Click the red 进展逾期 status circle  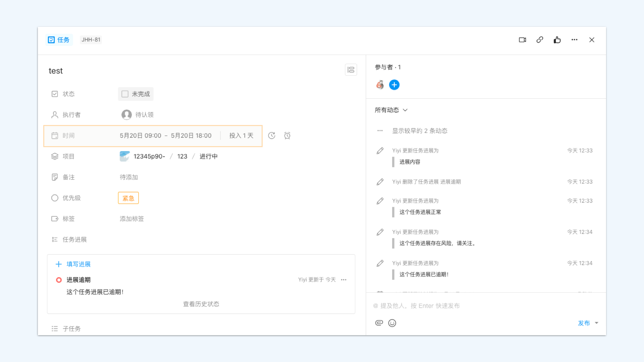pos(59,280)
